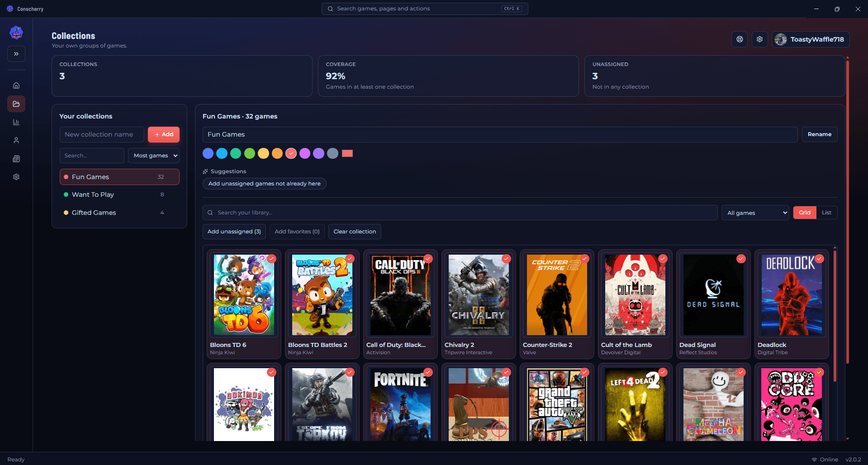Uncheck Bloons TD 6 from the collection
The height and width of the screenshot is (465, 868).
click(271, 259)
